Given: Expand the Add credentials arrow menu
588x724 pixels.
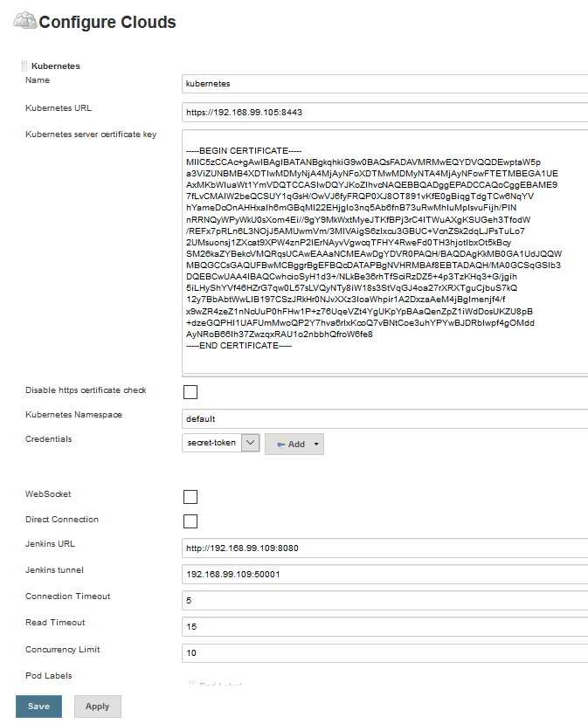Looking at the screenshot, I should pos(316,445).
